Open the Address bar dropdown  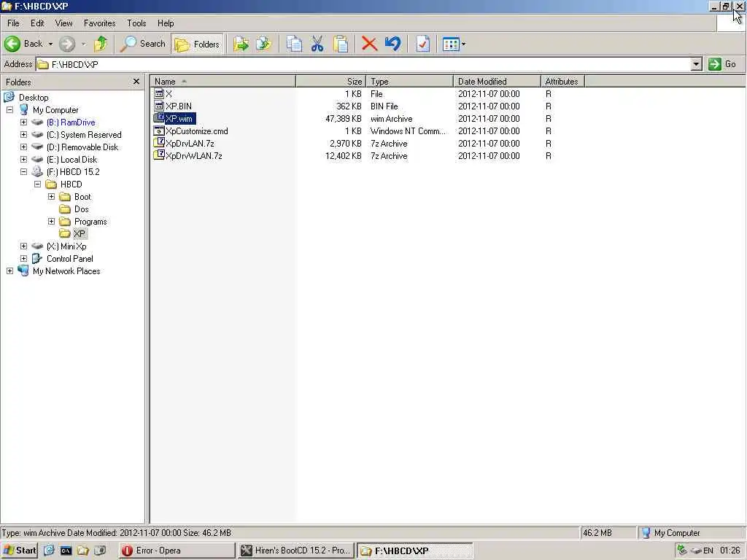[696, 64]
